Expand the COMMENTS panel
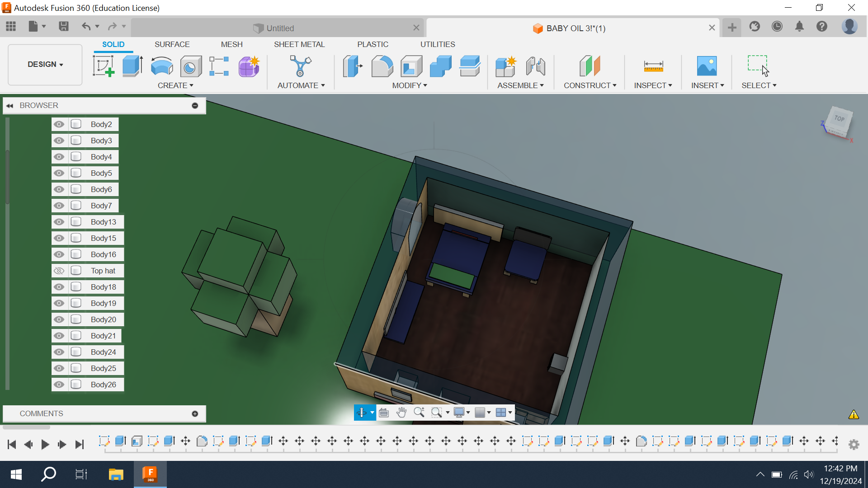The height and width of the screenshot is (488, 868). click(195, 413)
